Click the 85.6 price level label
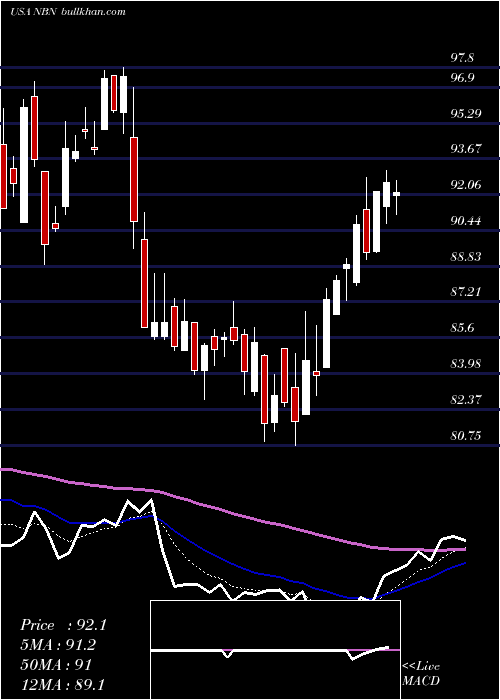500x700 pixels. point(462,329)
